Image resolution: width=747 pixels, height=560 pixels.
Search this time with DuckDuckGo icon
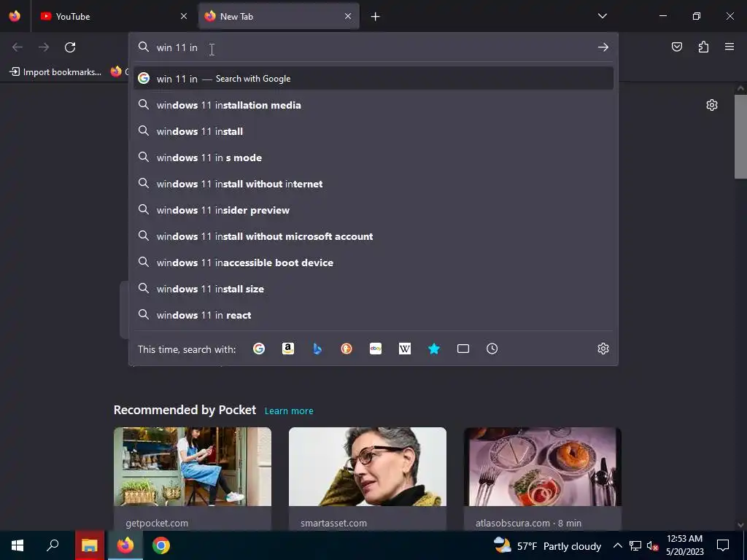point(347,349)
